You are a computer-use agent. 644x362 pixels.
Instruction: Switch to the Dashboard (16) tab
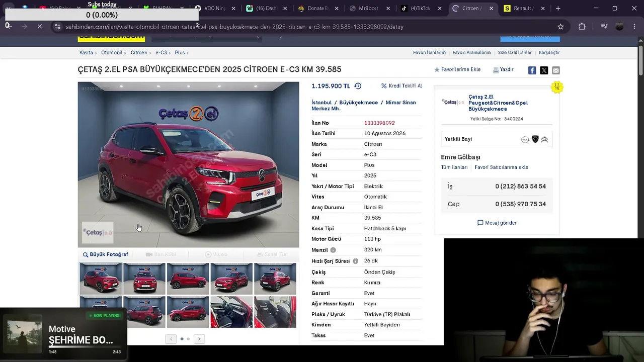267,9
